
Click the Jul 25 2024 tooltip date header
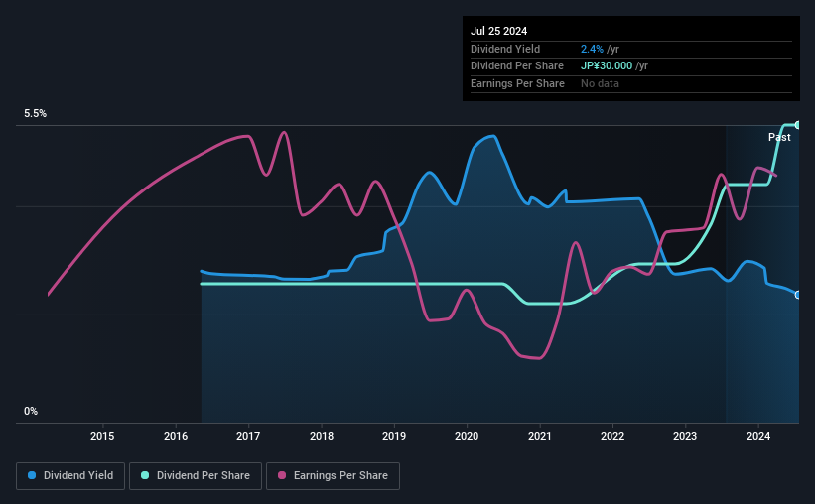[x=499, y=31]
